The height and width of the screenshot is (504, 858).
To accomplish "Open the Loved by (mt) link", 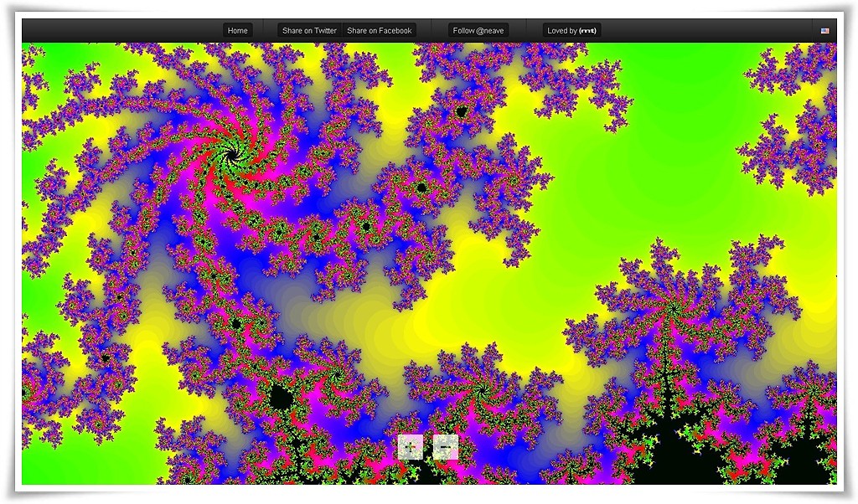I will [571, 31].
